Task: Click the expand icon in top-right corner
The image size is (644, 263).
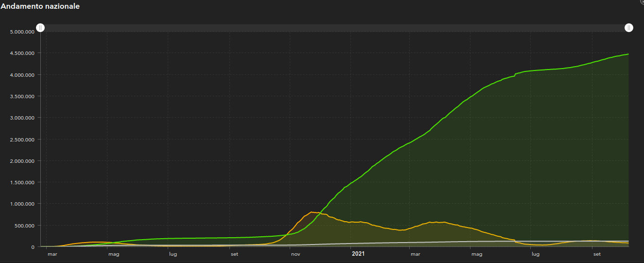Action: pos(642,1)
